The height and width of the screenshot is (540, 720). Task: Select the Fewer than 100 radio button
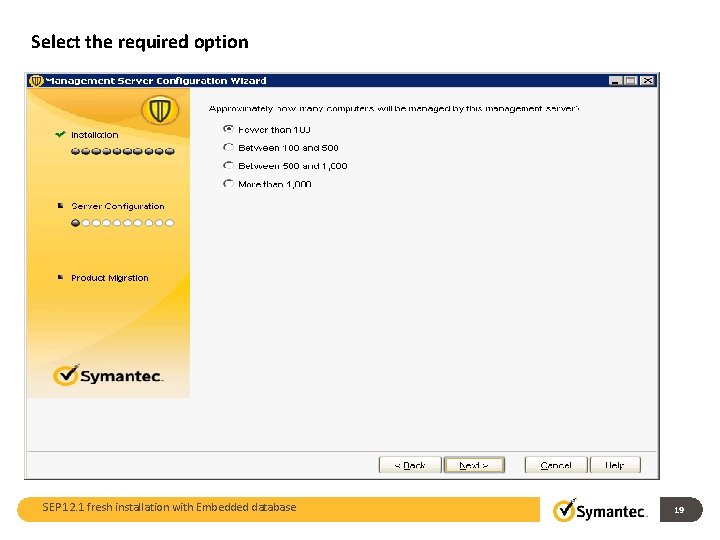[x=228, y=129]
